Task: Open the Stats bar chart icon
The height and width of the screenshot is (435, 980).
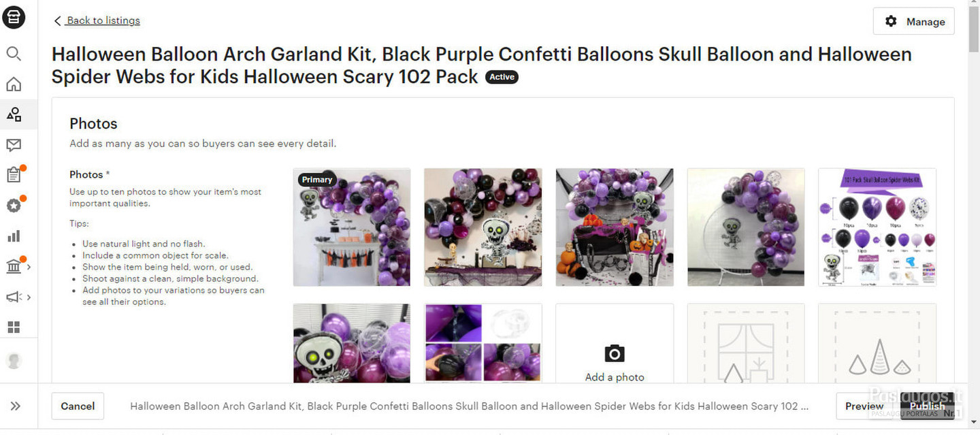Action: click(14, 236)
